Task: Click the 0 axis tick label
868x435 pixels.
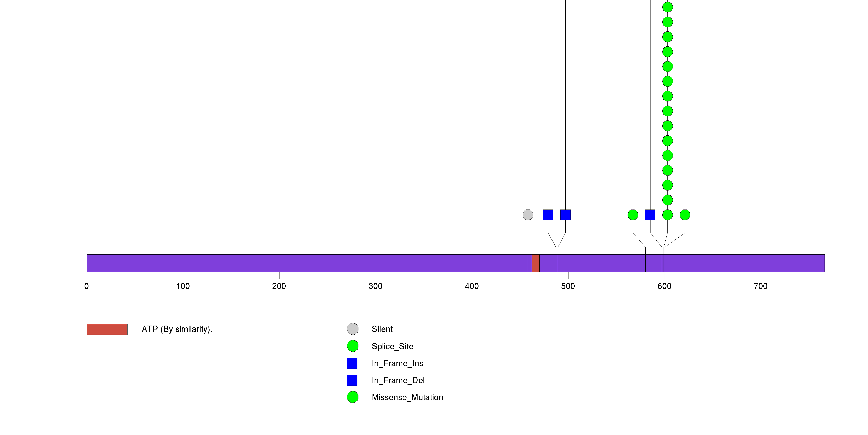Action: click(87, 286)
